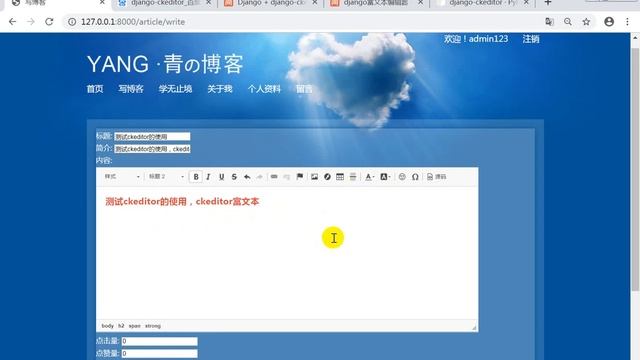This screenshot has width=640, height=360.
Task: Toggle italic formatting in the editor
Action: point(209,177)
